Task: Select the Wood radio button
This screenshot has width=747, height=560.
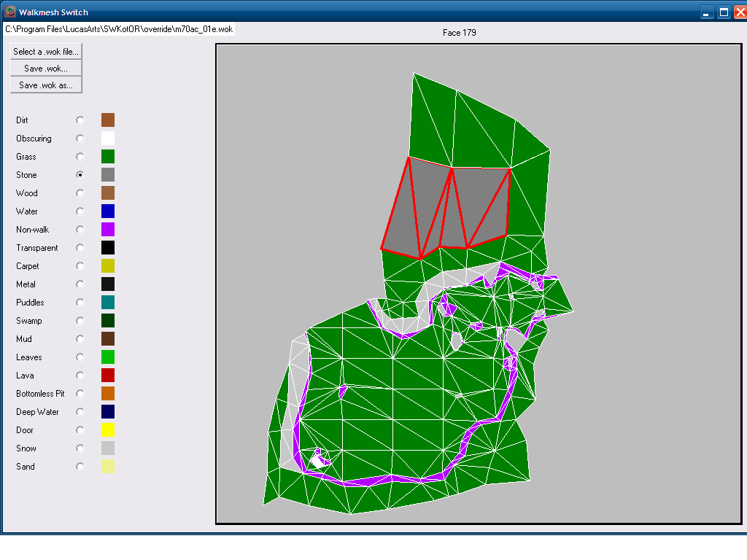Action: click(x=80, y=192)
